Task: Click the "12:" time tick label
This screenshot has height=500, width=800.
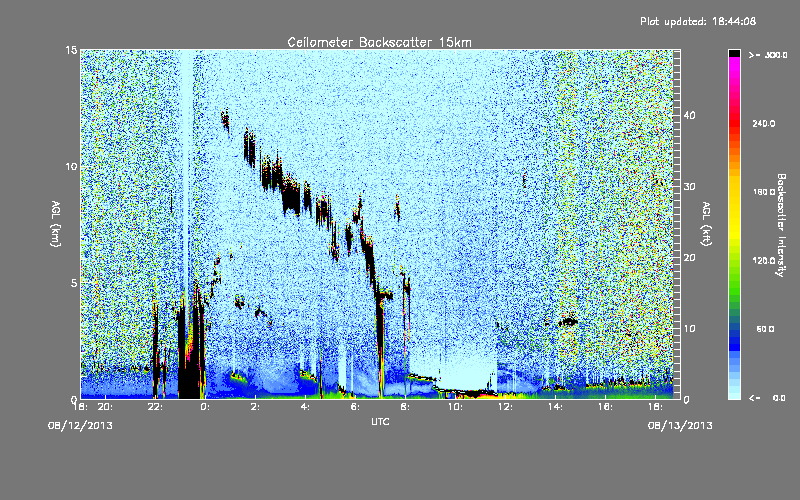Action: click(x=506, y=407)
